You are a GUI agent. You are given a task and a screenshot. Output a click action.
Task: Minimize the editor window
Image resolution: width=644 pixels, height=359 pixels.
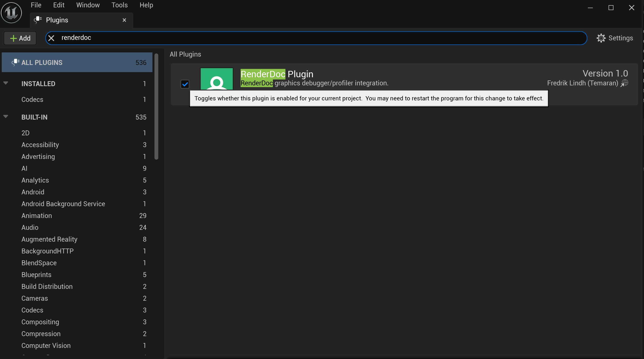pos(590,8)
